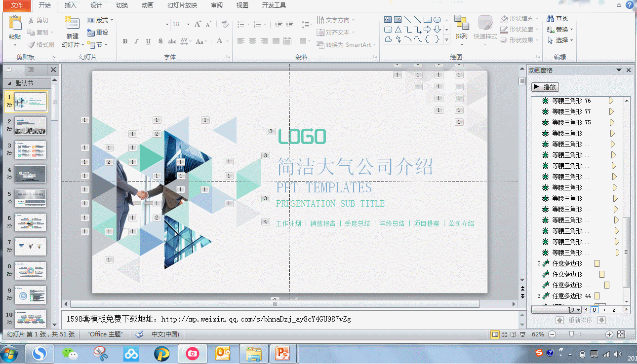Select the Format Painter (格式刷) tool
This screenshot has width=637, height=364.
point(40,44)
